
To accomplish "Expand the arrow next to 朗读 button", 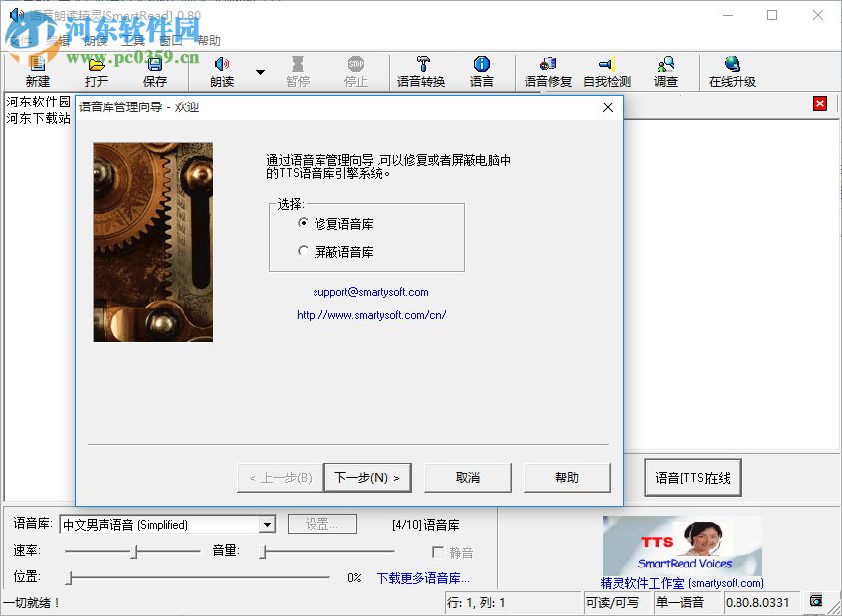I will click(261, 70).
